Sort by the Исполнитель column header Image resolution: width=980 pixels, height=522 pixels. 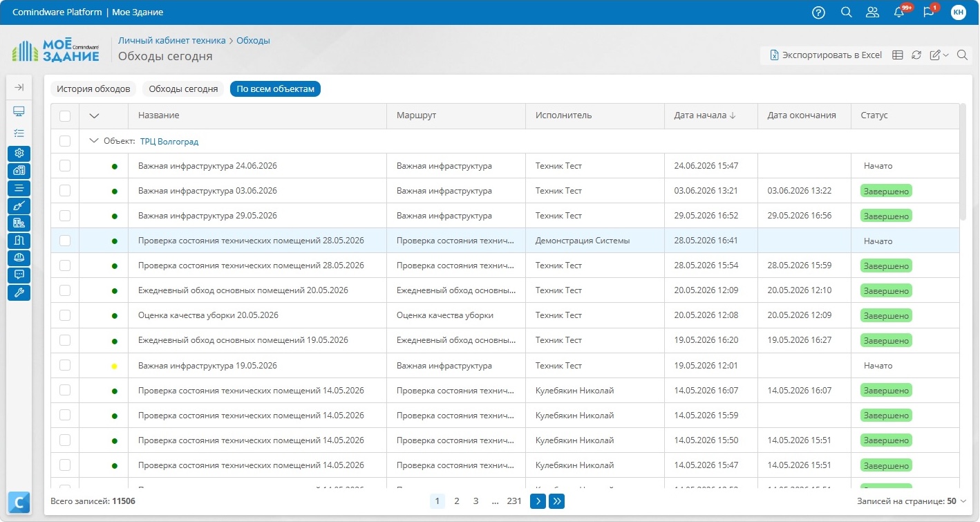595,115
